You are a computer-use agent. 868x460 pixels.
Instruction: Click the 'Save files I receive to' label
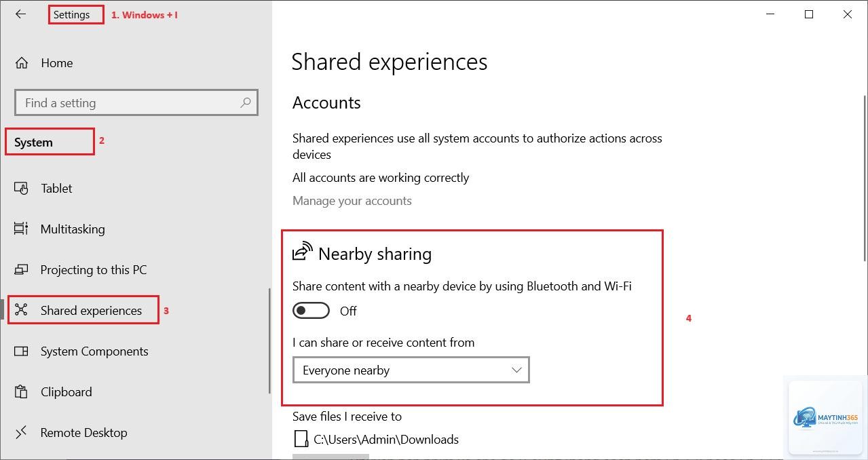[x=347, y=417]
